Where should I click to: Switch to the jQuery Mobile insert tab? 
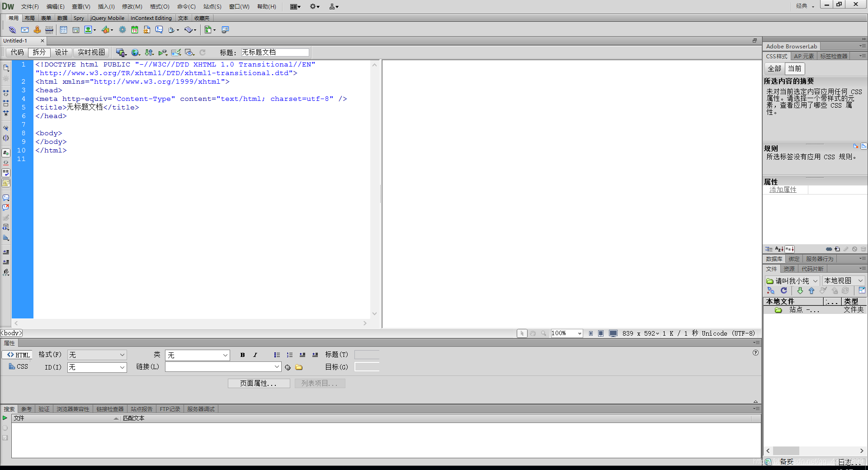(107, 18)
